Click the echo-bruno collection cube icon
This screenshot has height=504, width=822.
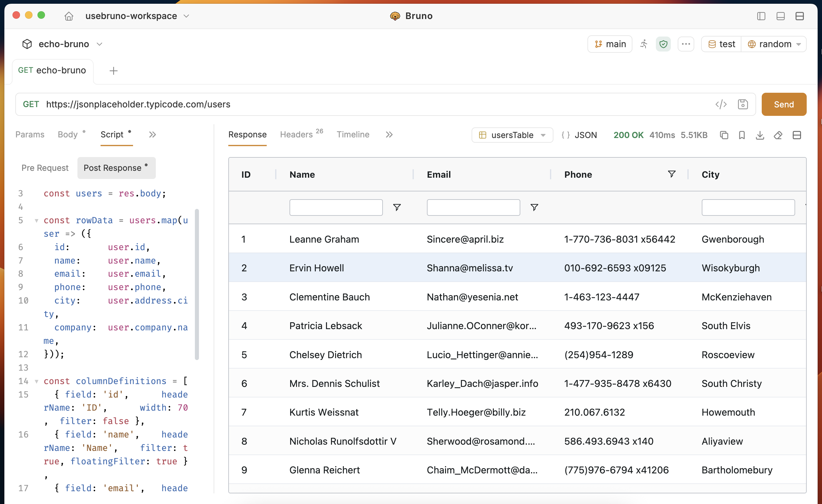(x=27, y=44)
